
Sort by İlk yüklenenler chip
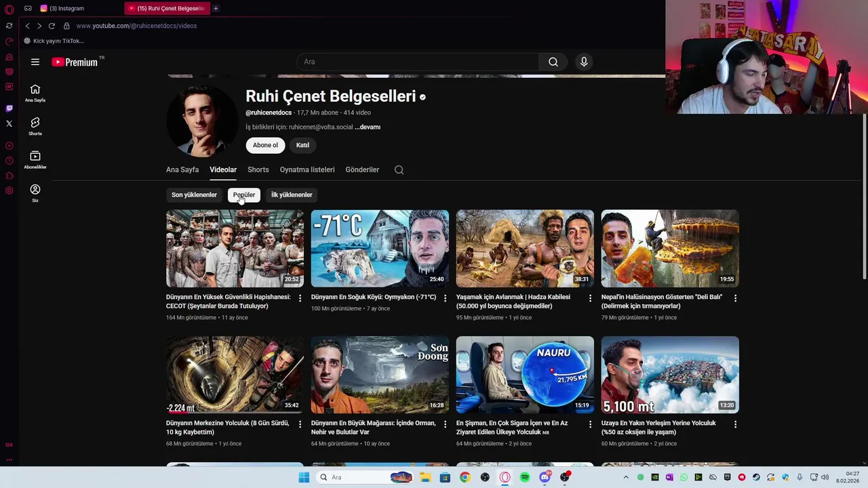tap(292, 195)
